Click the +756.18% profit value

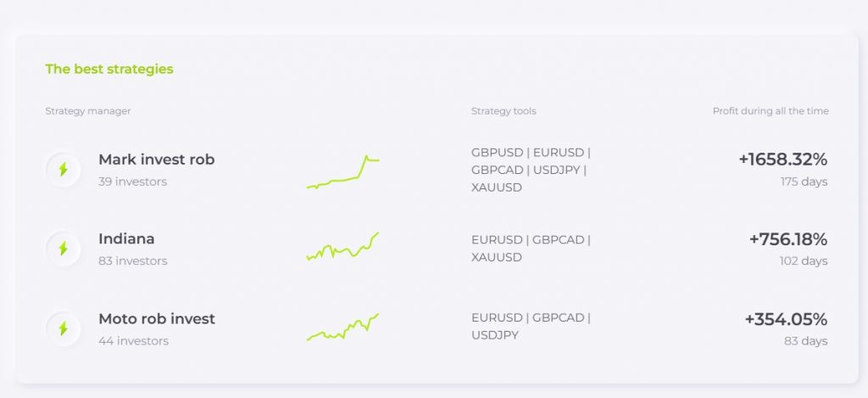788,239
